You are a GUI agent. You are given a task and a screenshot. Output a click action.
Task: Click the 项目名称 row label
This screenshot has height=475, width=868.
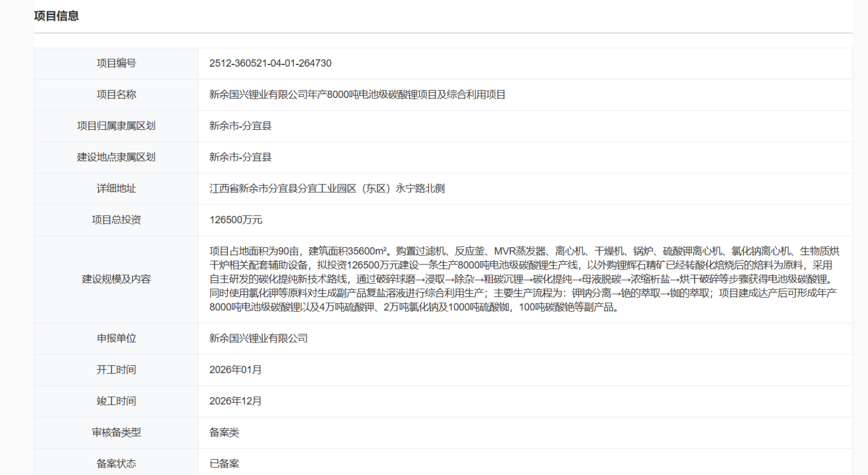pyautogui.click(x=116, y=95)
